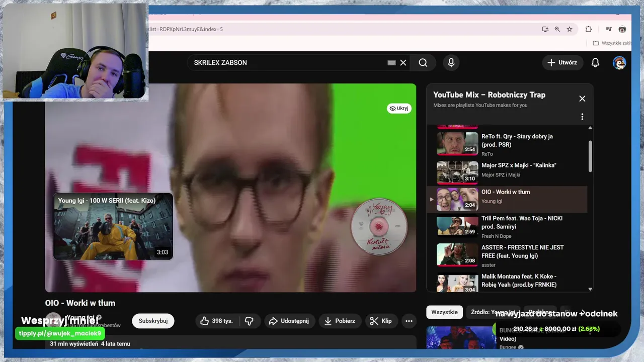Open the YouTube notifications bell
The height and width of the screenshot is (362, 644).
point(595,63)
